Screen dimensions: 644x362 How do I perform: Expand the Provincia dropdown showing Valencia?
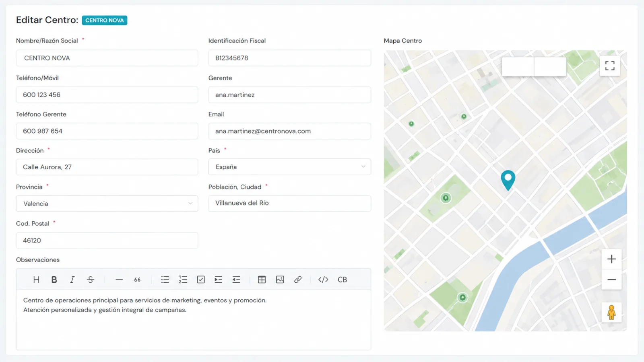click(107, 204)
